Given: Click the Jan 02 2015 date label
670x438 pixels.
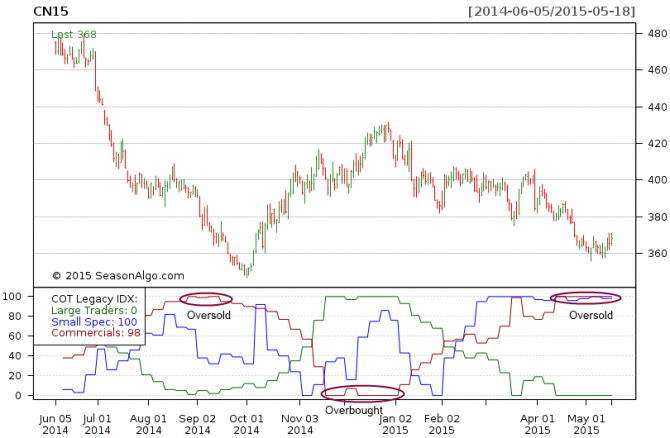Looking at the screenshot, I should tap(395, 424).
